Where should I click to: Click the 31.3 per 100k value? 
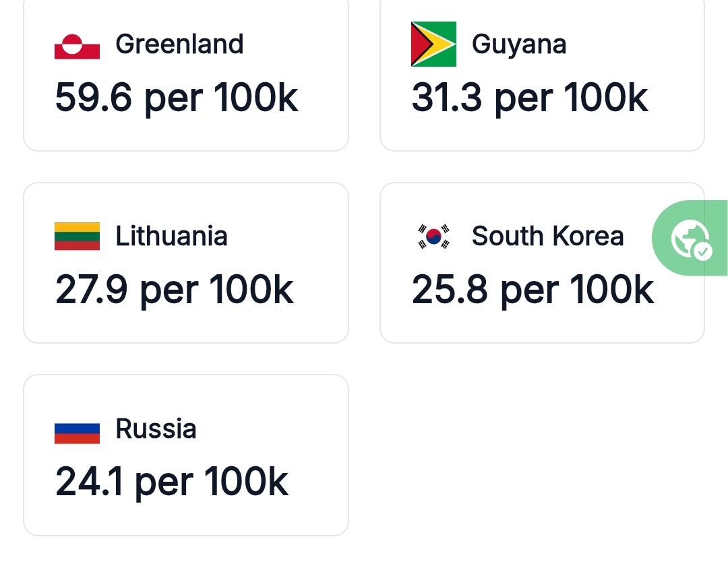530,98
